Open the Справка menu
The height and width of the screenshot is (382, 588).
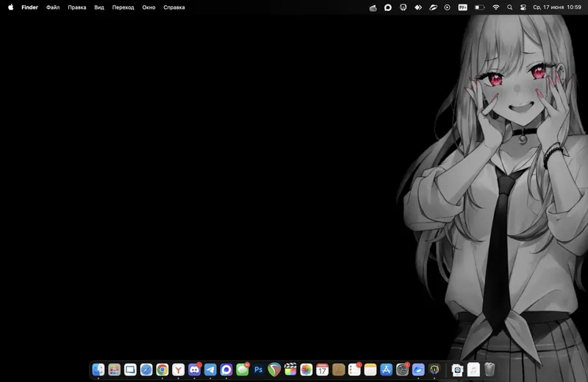pyautogui.click(x=174, y=7)
